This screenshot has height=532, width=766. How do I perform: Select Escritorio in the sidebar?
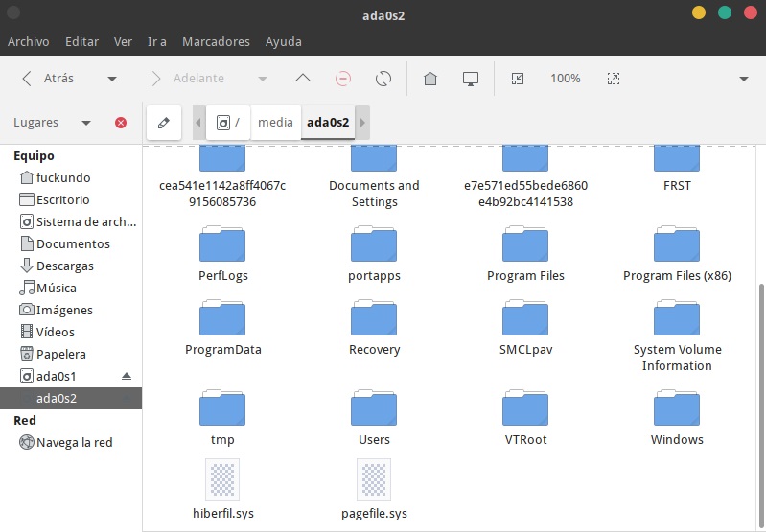tap(71, 199)
